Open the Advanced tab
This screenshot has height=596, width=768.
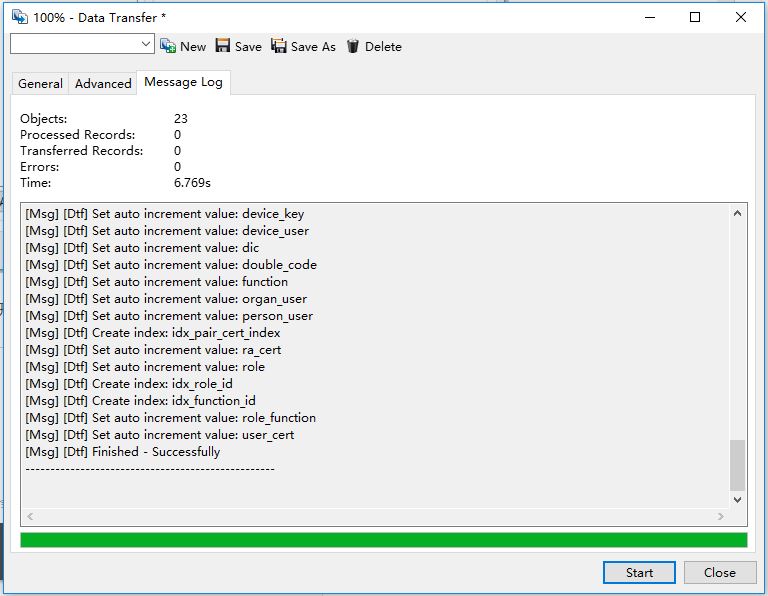[x=103, y=84]
